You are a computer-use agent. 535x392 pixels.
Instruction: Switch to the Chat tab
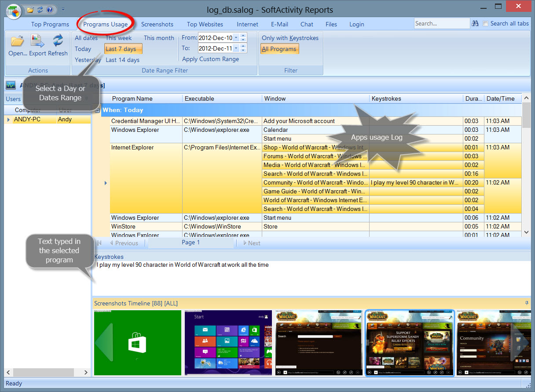[x=307, y=24]
